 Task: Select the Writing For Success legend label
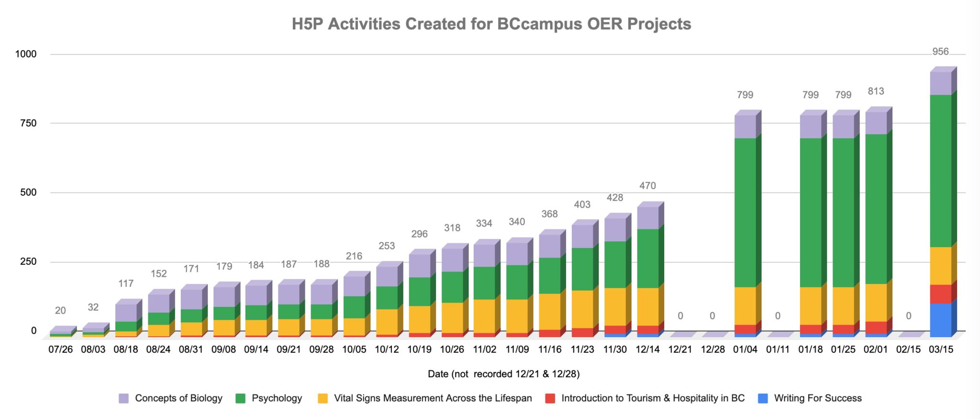click(817, 398)
